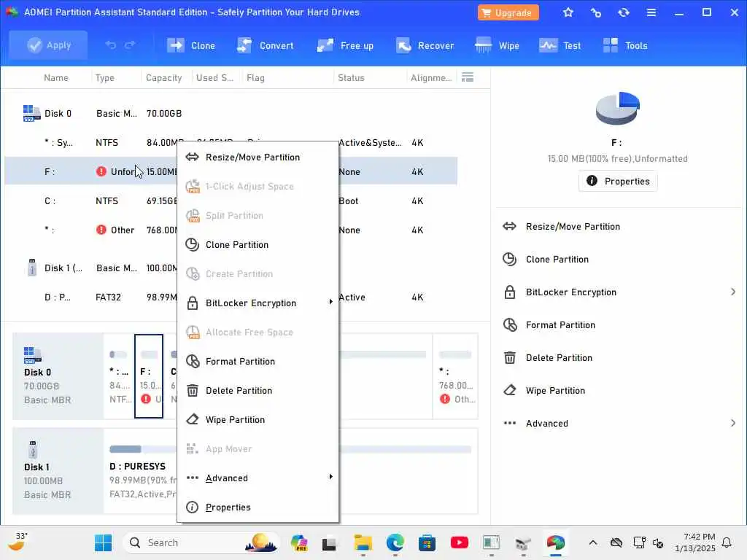The width and height of the screenshot is (747, 560).
Task: Click the Status column header
Action: coord(351,77)
